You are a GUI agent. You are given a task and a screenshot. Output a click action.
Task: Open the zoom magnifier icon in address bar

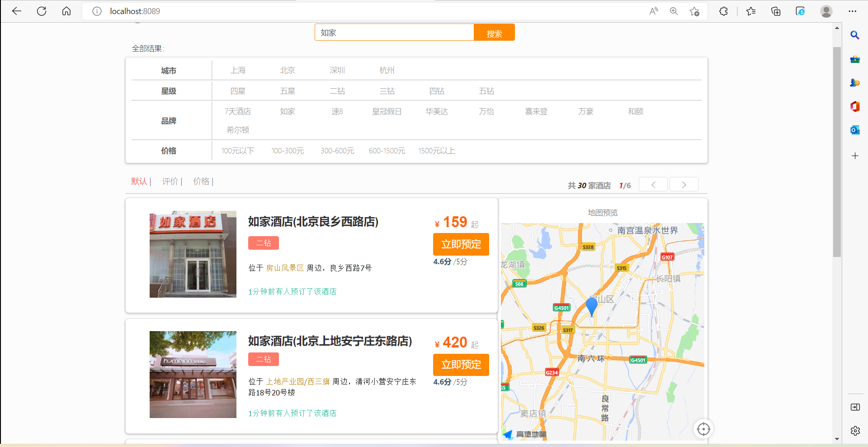pos(674,11)
